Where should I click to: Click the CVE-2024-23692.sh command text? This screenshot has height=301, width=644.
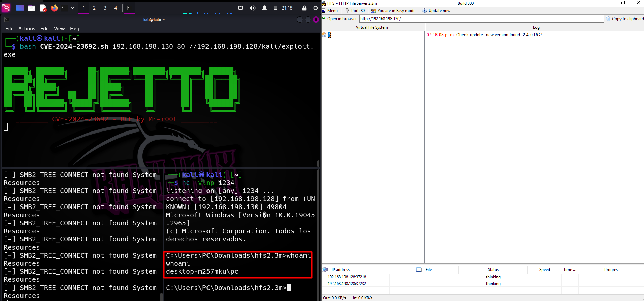(74, 47)
